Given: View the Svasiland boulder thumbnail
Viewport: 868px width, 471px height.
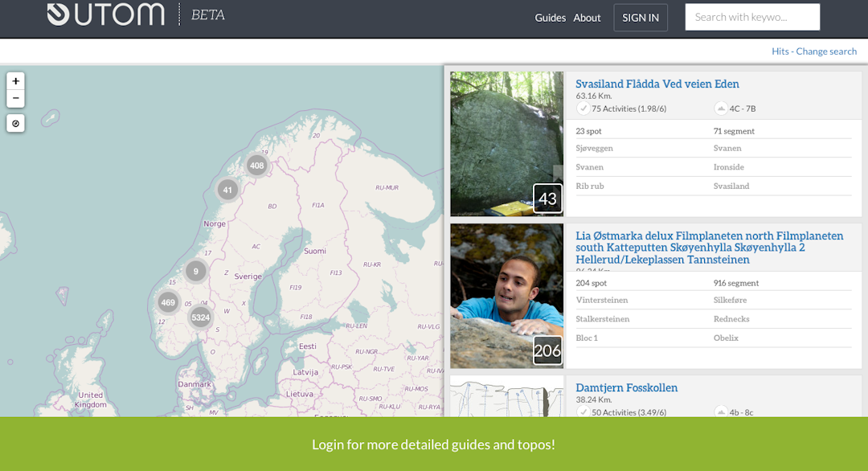Looking at the screenshot, I should click(506, 143).
